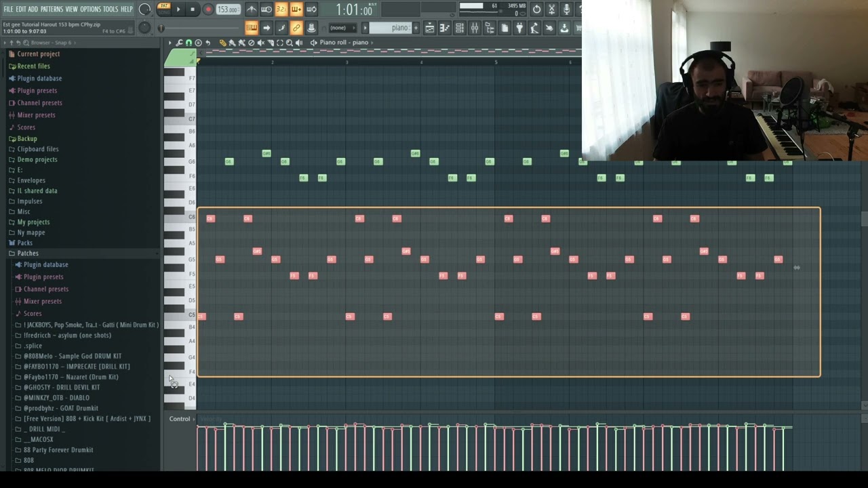The width and height of the screenshot is (868, 488).
Task: Open the OPTIONS menu
Action: coord(90,9)
